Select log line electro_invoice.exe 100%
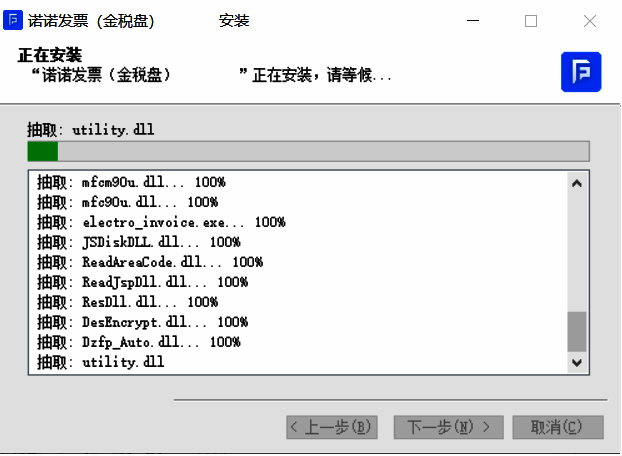 tap(161, 222)
